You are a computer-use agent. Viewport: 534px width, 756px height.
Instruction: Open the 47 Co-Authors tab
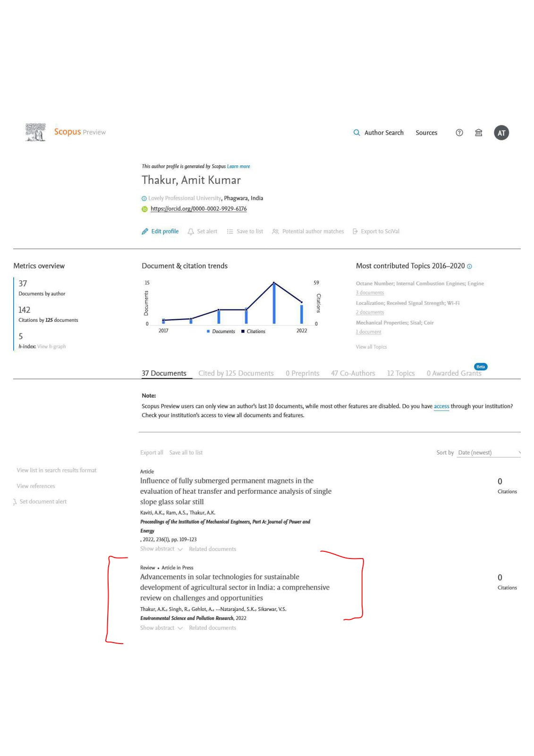pyautogui.click(x=353, y=373)
